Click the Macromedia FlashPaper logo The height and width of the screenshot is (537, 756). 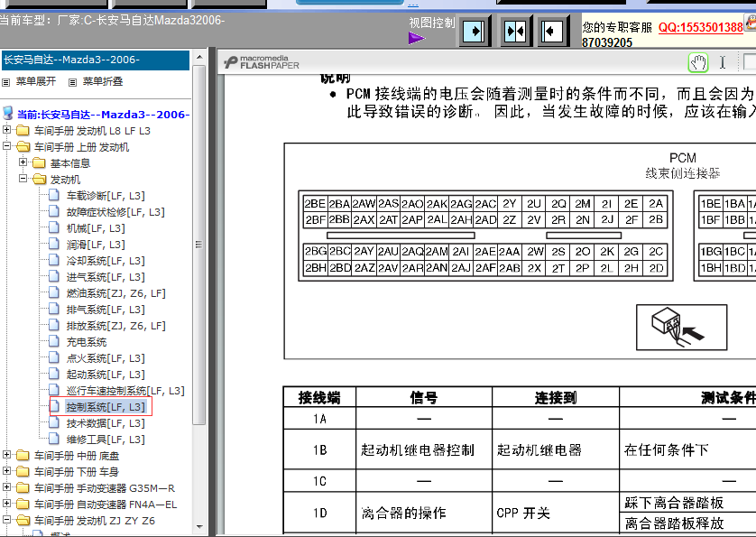(262, 61)
